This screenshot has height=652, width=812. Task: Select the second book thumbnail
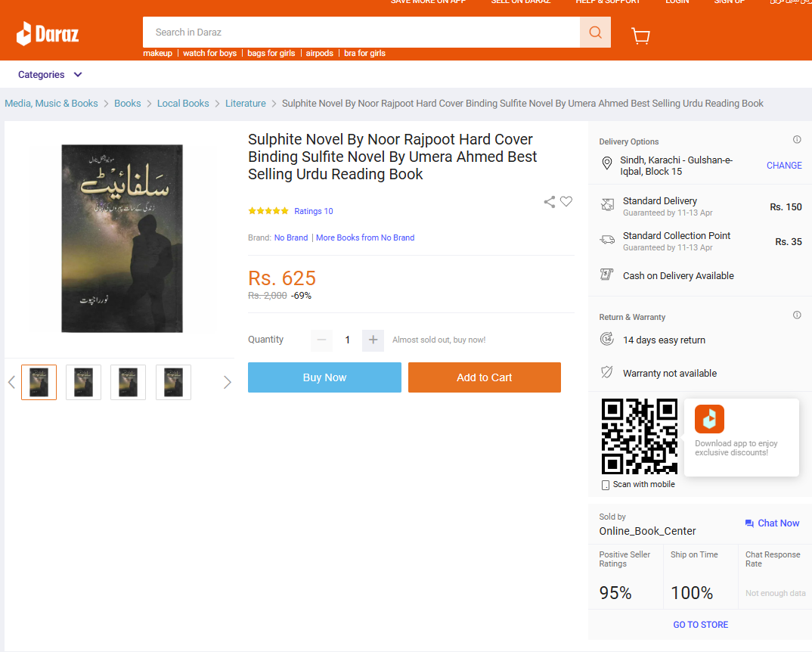click(83, 383)
